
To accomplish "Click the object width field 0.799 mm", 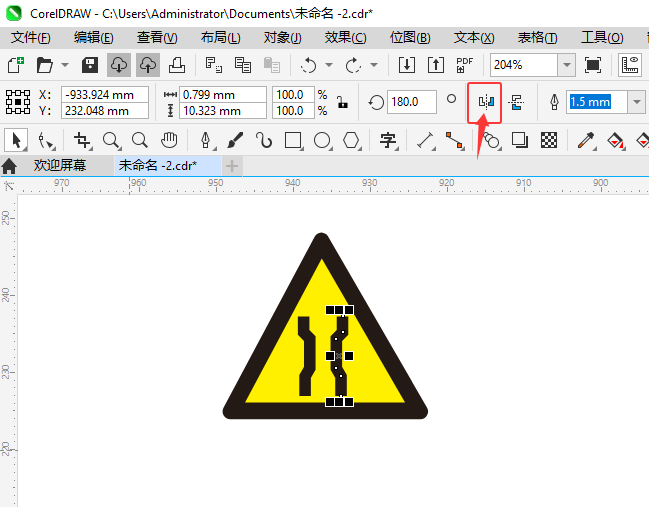I will 223,95.
